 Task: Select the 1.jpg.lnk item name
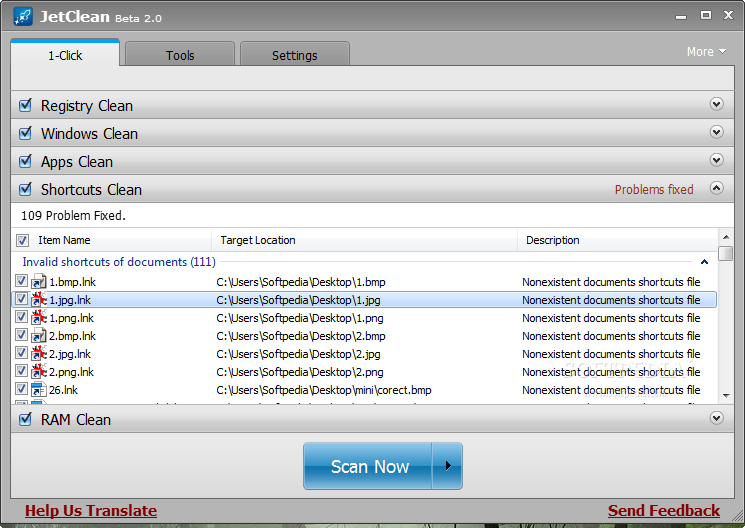[70, 300]
